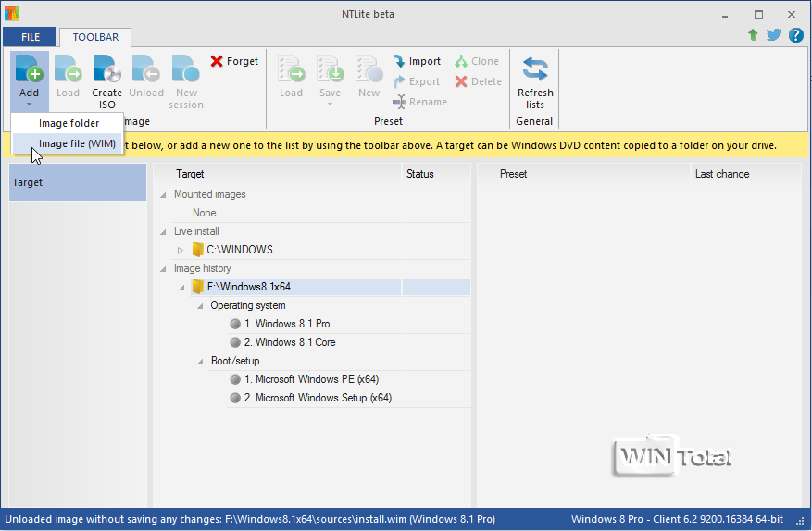Viewport: 812px width, 531px height.
Task: Collapse the Live install group
Action: coord(163,232)
